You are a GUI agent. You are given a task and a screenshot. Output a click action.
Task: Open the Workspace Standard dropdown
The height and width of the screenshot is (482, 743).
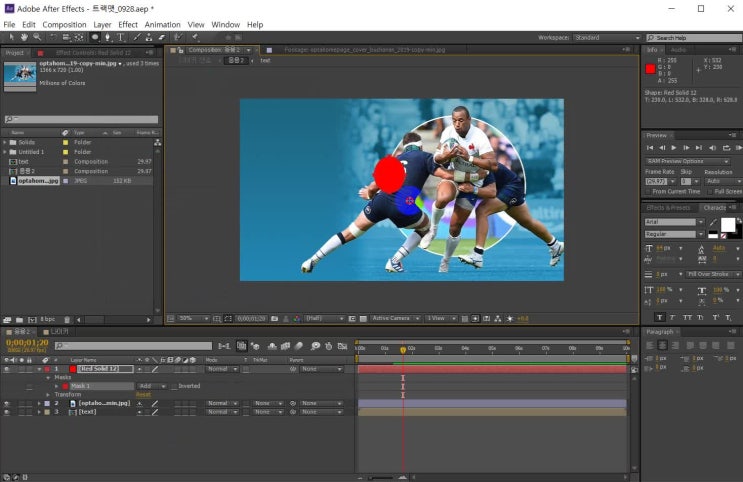pos(607,37)
